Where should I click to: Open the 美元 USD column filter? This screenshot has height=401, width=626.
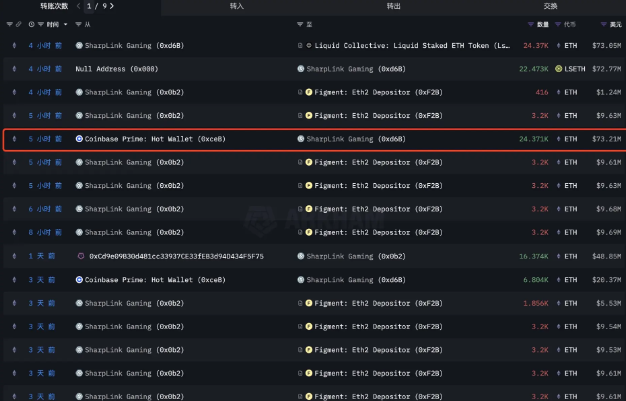[x=603, y=23]
